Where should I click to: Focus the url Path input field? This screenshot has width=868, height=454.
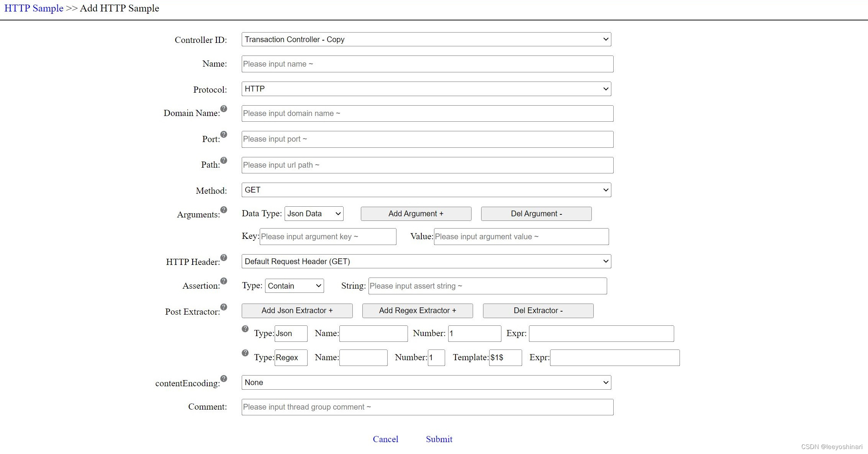pos(427,165)
